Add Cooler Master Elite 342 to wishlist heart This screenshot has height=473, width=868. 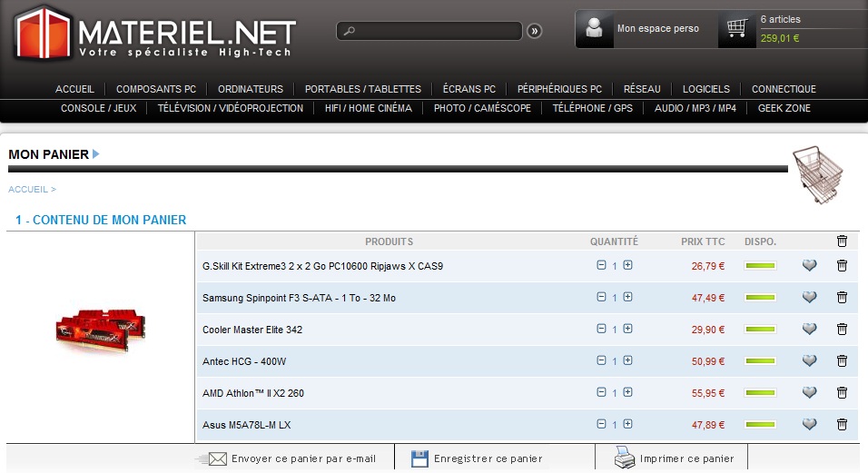point(809,330)
